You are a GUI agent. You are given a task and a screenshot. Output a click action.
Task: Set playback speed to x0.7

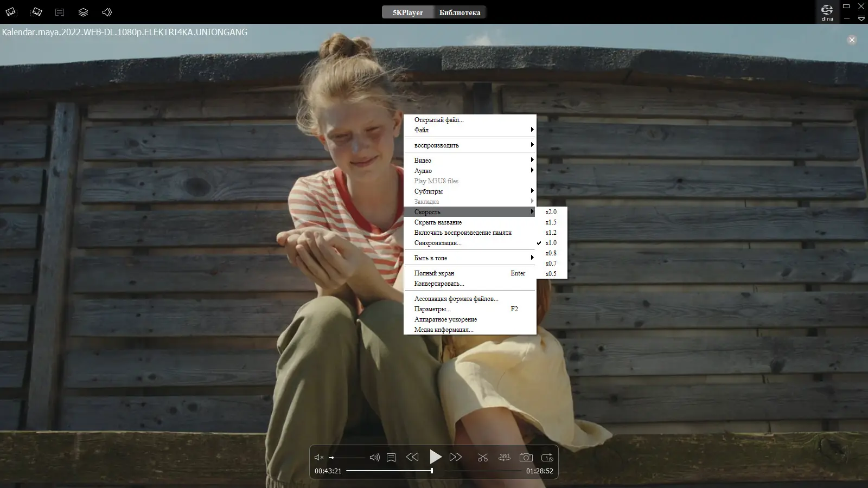[551, 264]
